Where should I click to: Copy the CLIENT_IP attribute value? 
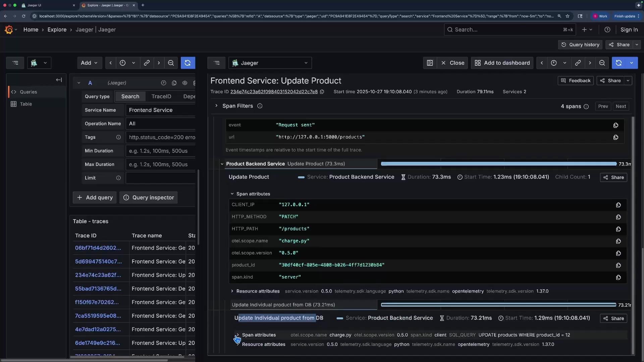(x=618, y=205)
